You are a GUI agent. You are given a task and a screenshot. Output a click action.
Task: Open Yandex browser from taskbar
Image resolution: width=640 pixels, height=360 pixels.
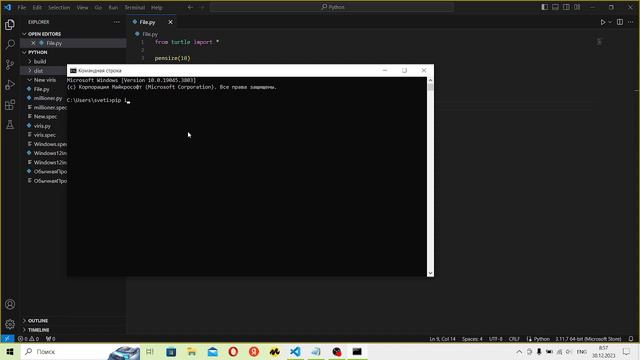tap(254, 351)
